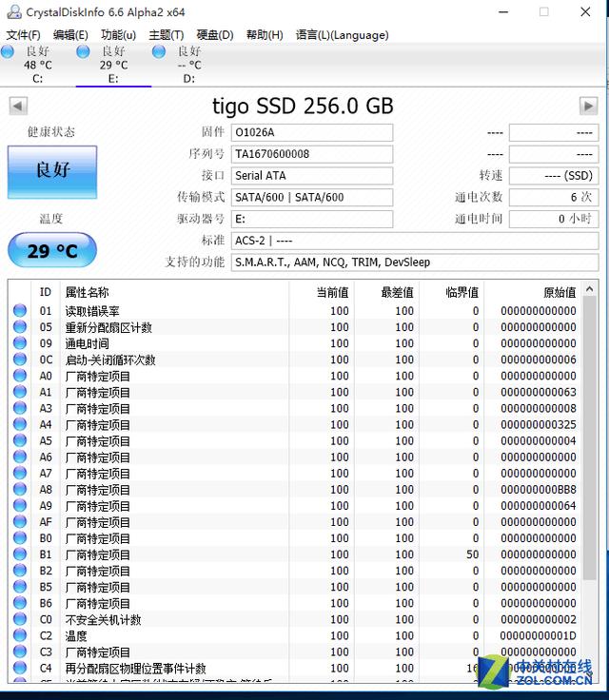Select the row 启动-关闭循环次数

click(x=295, y=360)
